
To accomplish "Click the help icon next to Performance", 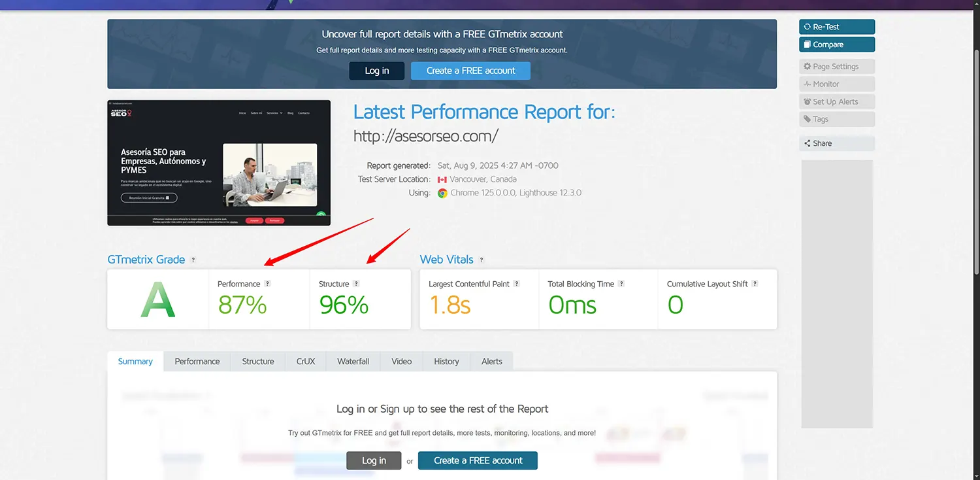I will click(x=267, y=284).
